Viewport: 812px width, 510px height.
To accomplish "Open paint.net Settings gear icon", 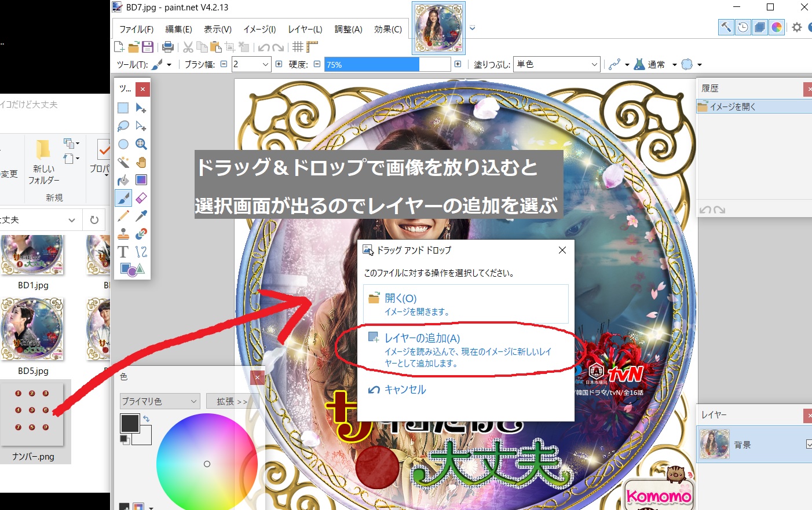I will pos(797,27).
